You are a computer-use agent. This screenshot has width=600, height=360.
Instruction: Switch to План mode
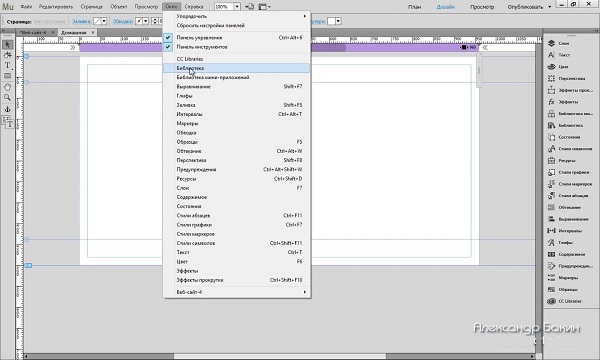(x=414, y=7)
